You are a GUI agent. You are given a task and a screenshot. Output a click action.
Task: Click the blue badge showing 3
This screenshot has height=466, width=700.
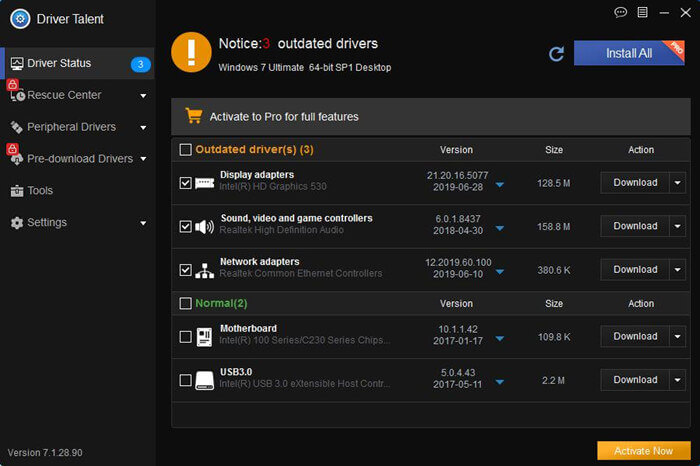coord(140,64)
